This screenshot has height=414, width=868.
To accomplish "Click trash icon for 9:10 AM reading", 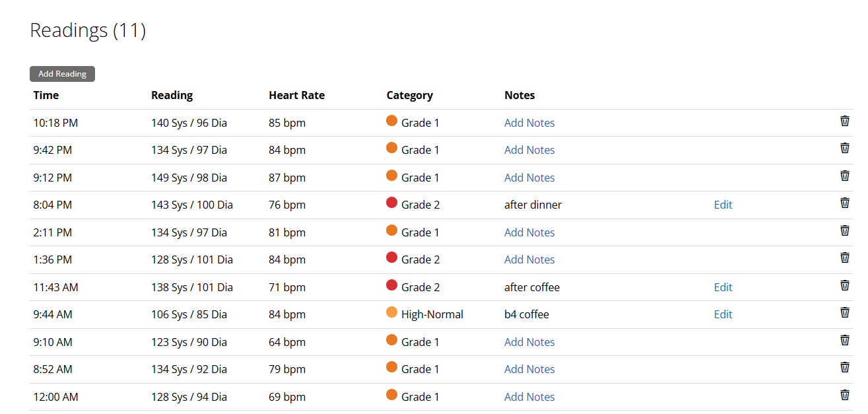I will pos(844,340).
